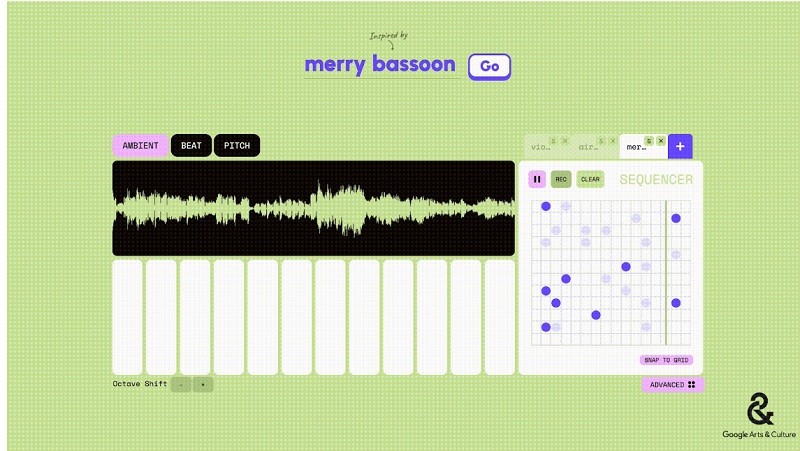This screenshot has height=451, width=800.
Task: Toggle SNAP TO GRID
Action: coord(666,360)
